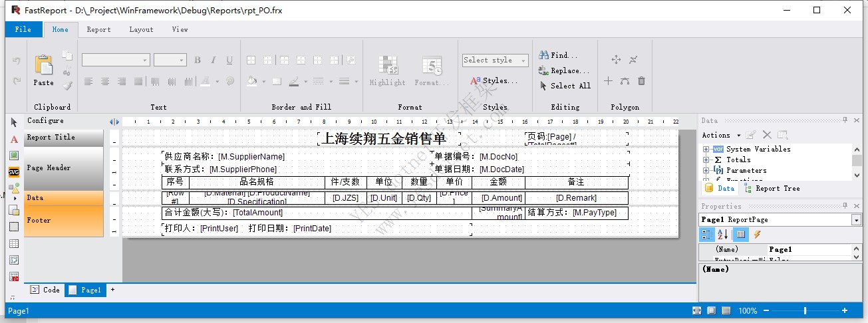Open the font size combo box
868x323 pixels.
click(170, 60)
